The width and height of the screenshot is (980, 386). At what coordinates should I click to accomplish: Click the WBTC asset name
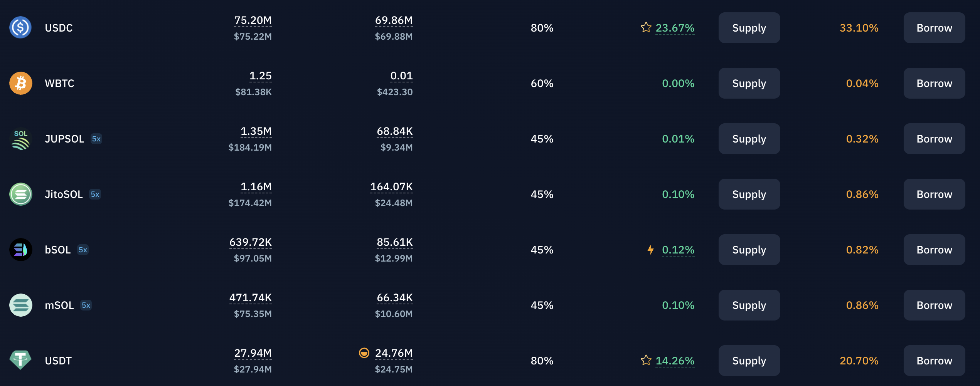[59, 83]
